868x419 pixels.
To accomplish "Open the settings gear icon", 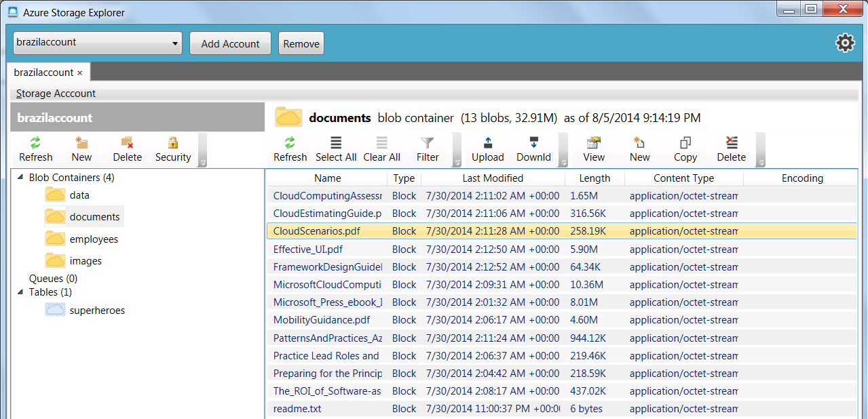I will click(844, 43).
